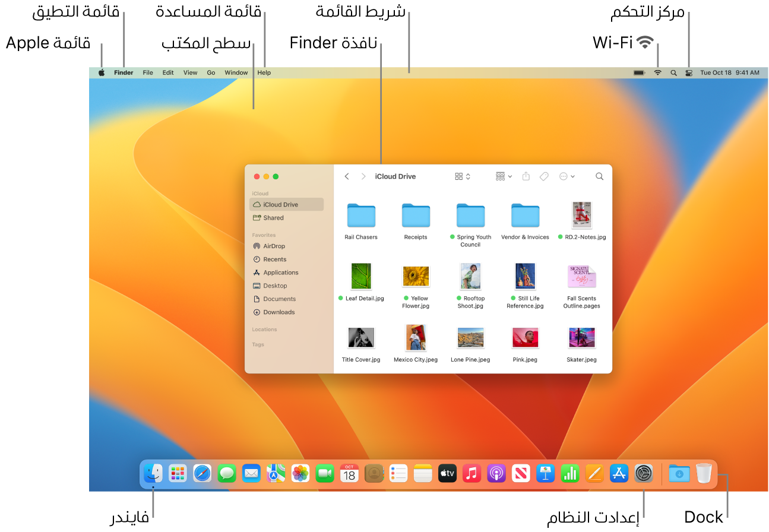Open the icon view switcher dropdown
This screenshot has height=532, width=769.
(x=463, y=176)
